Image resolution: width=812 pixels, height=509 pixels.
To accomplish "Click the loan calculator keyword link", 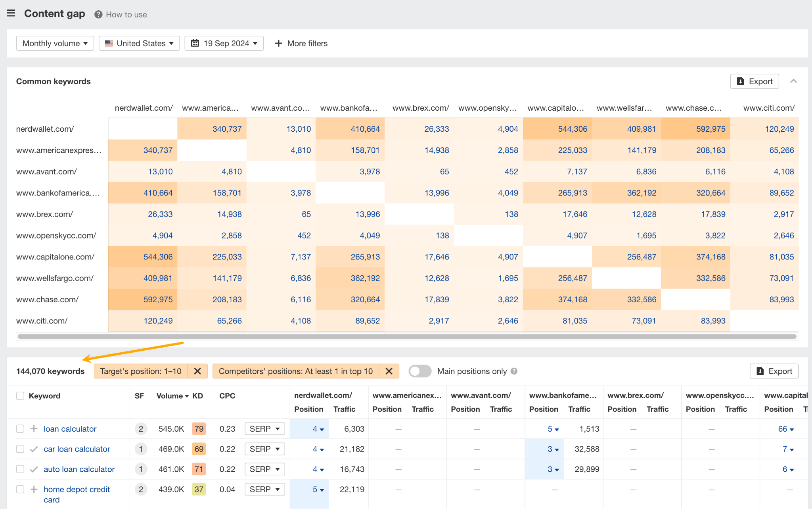I will tap(70, 428).
